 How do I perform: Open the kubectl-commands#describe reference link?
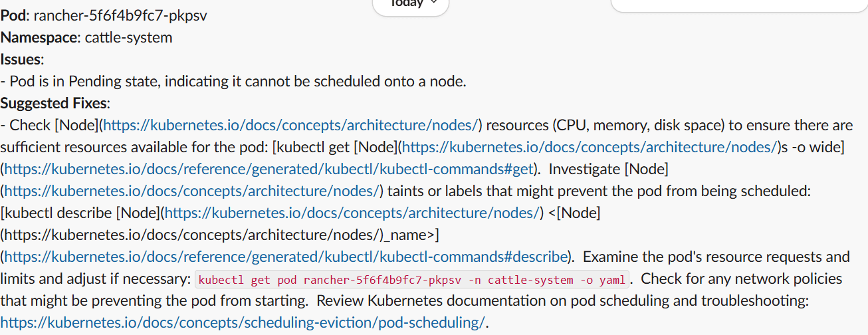[x=286, y=257]
